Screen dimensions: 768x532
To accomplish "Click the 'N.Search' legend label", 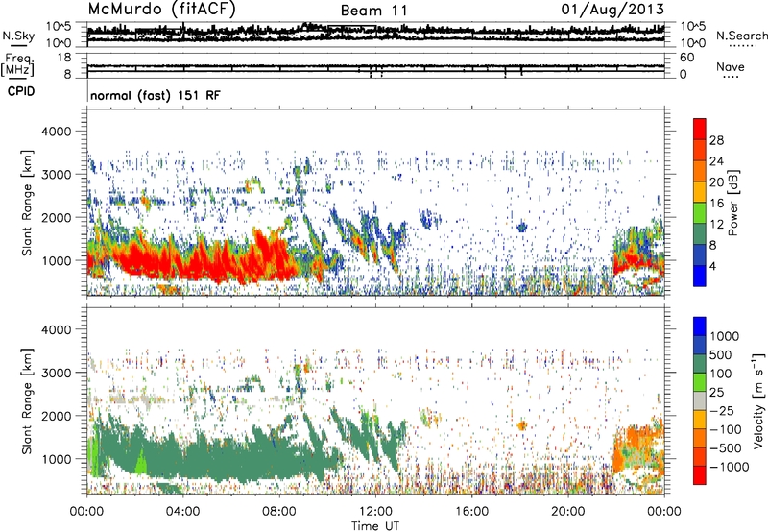I will click(741, 36).
